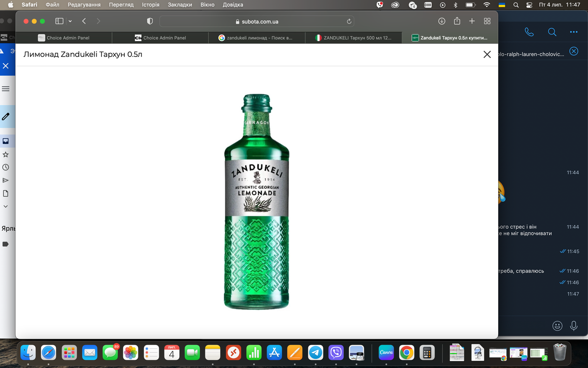Image resolution: width=588 pixels, height=368 pixels.
Task: Switch to the first Choice Admin Panel tab
Action: [64, 38]
